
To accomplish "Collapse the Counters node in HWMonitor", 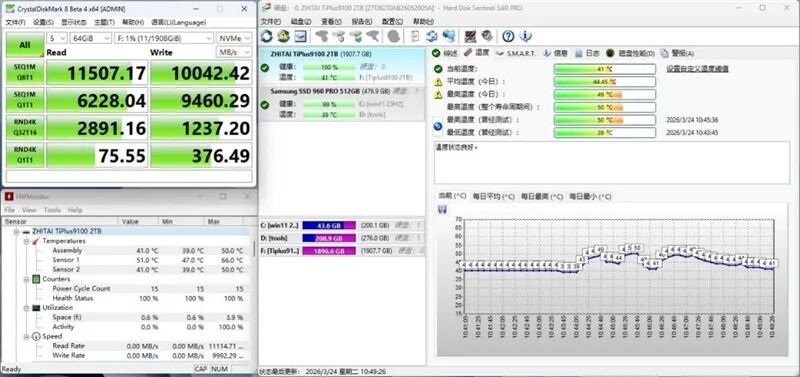I will 27,279.
